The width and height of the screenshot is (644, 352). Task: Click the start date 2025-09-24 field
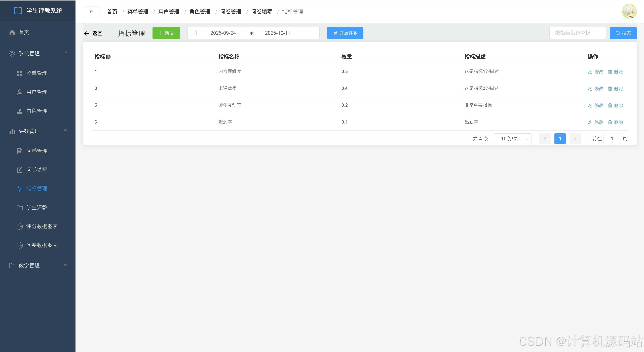click(x=223, y=33)
